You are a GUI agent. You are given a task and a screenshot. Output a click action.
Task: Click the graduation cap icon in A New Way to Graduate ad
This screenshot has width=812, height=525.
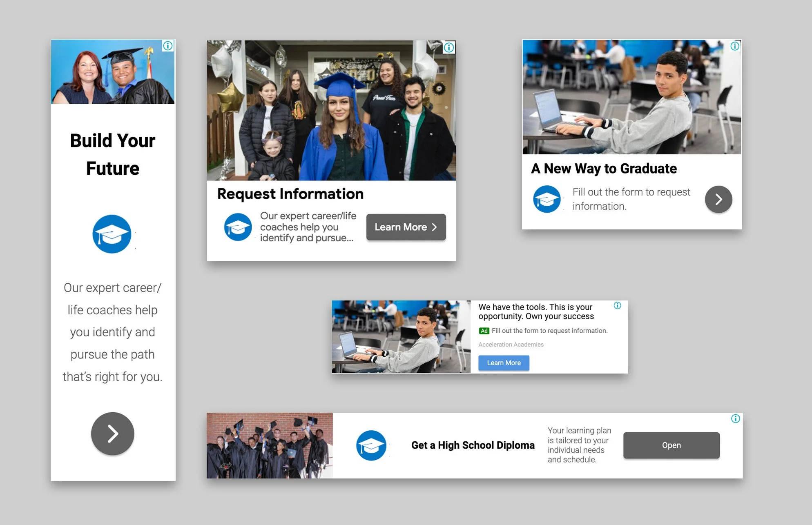547,199
